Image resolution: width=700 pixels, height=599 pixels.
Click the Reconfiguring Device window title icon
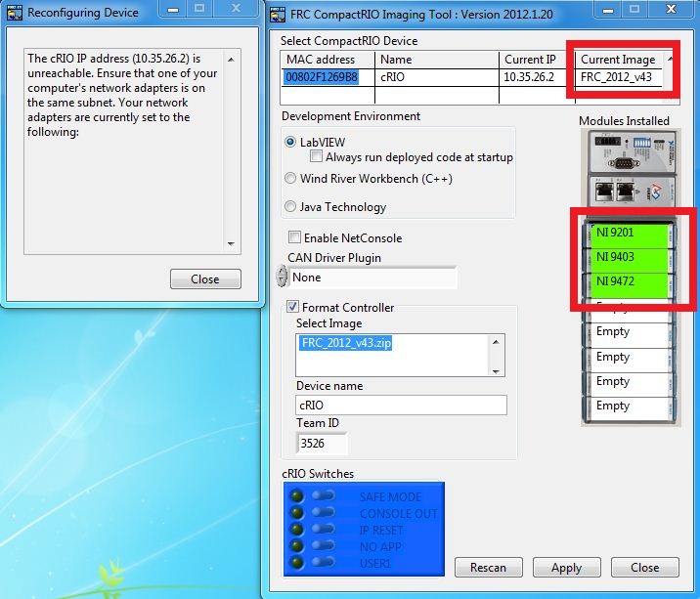pyautogui.click(x=15, y=13)
